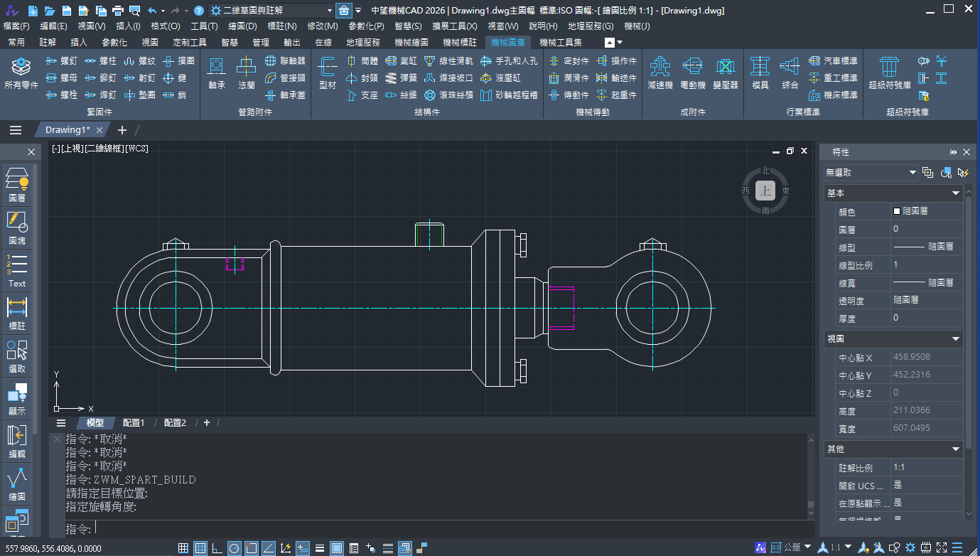Collapse the 基本 section in properties

point(956,193)
